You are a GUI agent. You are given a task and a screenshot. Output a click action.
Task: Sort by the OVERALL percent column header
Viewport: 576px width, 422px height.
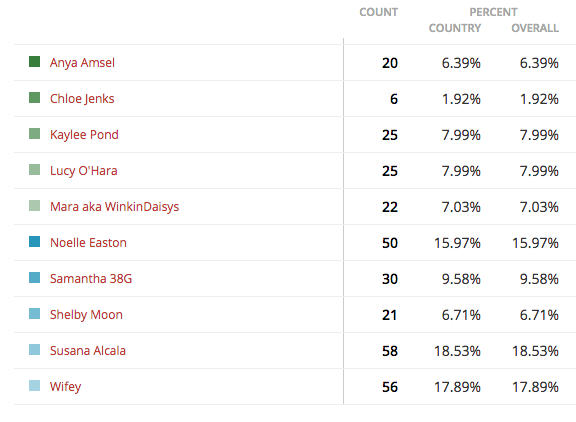coord(535,28)
